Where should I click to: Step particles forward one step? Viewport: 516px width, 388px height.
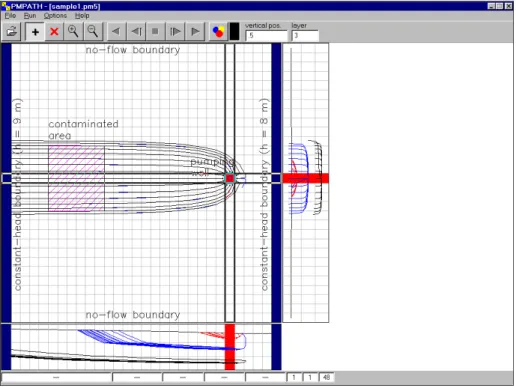[x=175, y=32]
